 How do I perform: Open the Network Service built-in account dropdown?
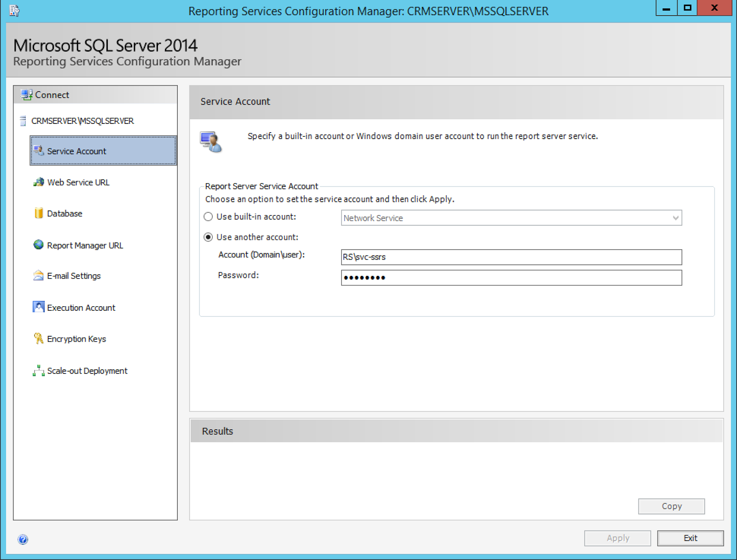511,218
